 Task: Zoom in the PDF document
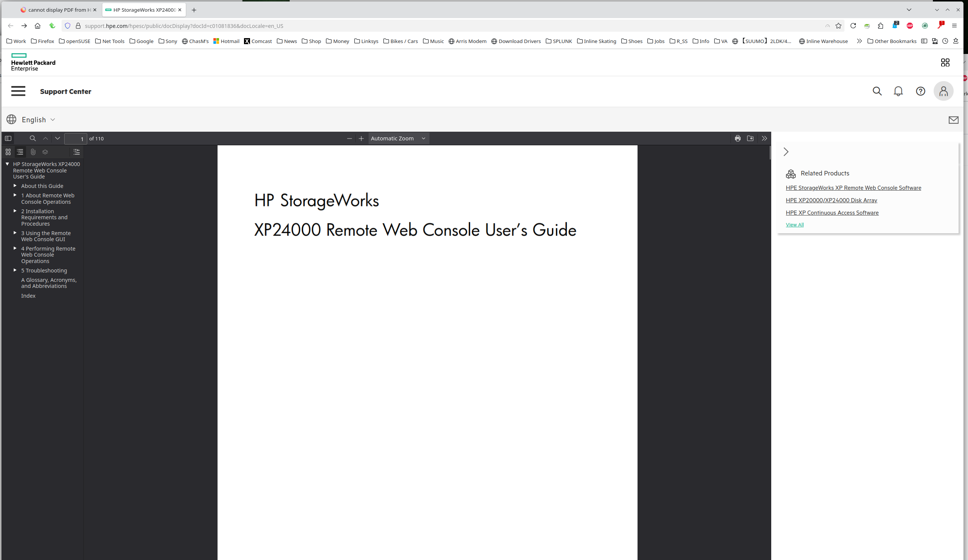click(361, 138)
